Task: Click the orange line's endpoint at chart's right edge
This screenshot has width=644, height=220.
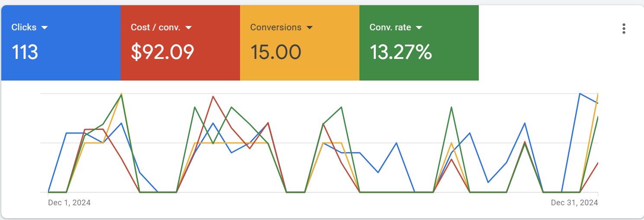Action: tap(598, 94)
